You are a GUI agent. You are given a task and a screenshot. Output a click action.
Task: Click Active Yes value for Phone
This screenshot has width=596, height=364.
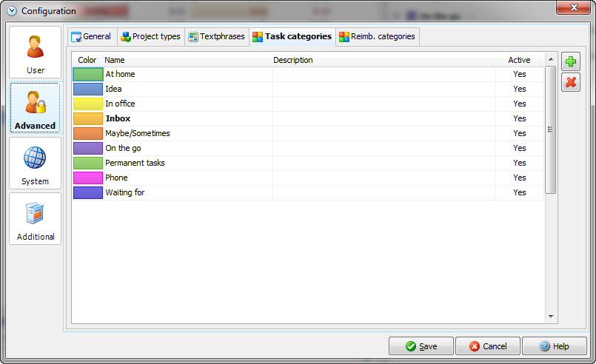[x=520, y=178]
